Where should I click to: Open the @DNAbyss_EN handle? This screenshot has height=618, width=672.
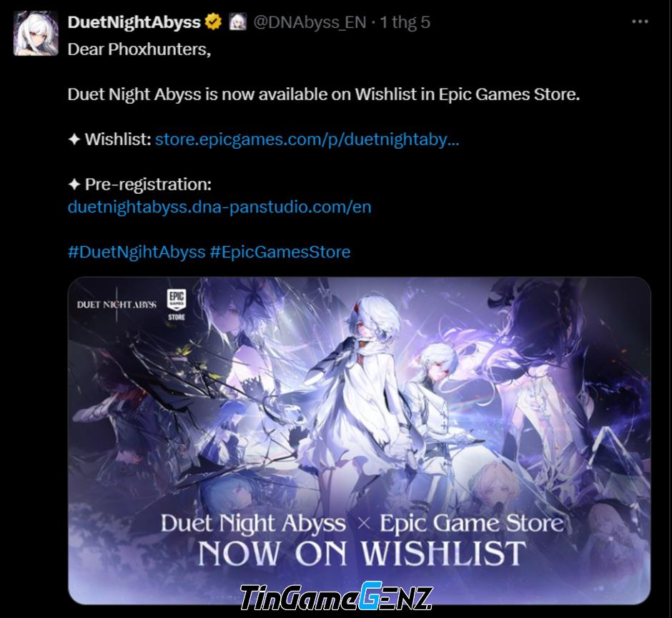[310, 22]
